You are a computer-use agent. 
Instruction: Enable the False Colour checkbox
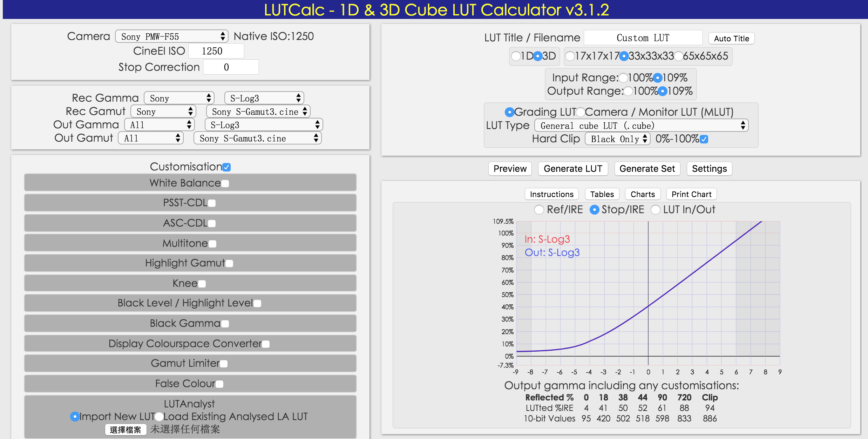point(219,384)
